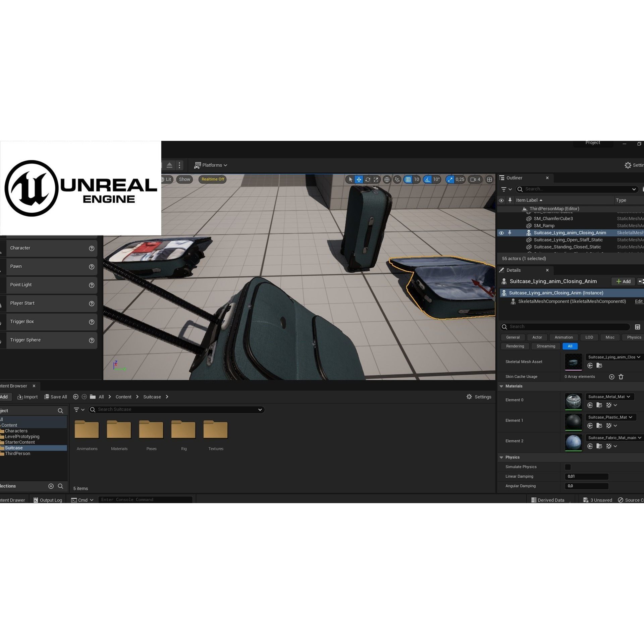The height and width of the screenshot is (644, 644).
Task: Click the Linear Damping value field
Action: 586,476
